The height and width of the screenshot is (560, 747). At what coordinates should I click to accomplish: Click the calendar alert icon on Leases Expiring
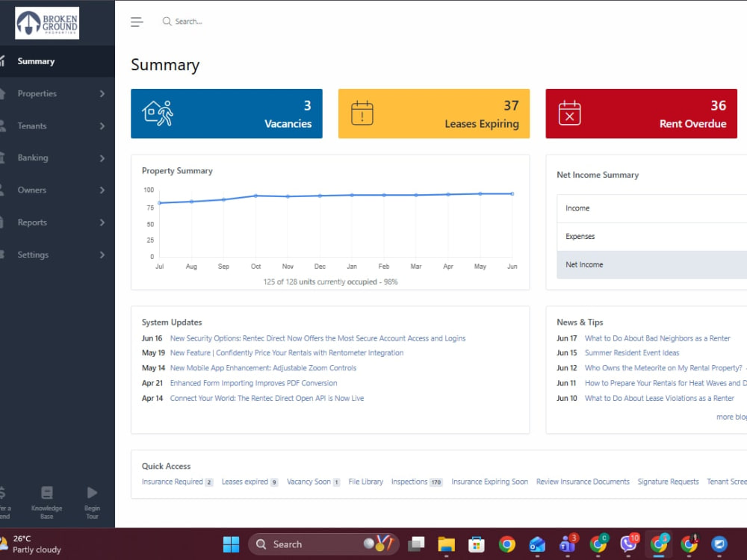362,113
